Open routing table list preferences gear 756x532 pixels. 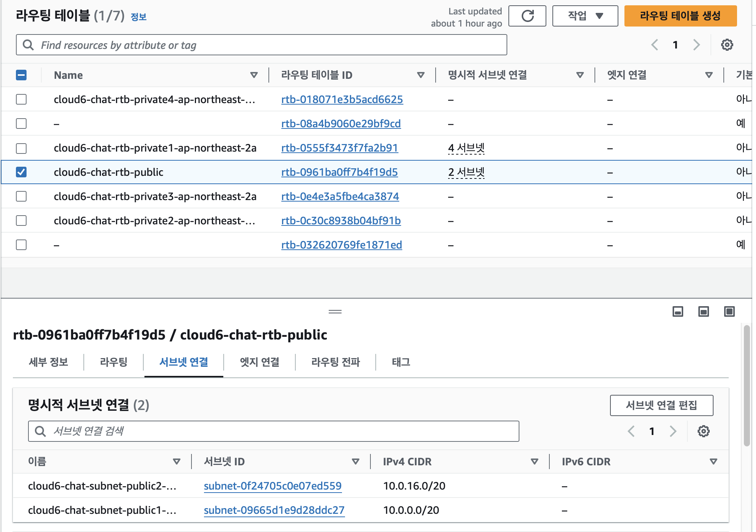click(726, 45)
